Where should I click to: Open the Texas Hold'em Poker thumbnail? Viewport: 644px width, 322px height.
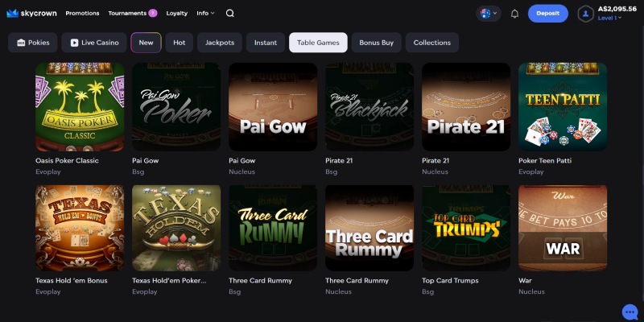[x=176, y=228]
